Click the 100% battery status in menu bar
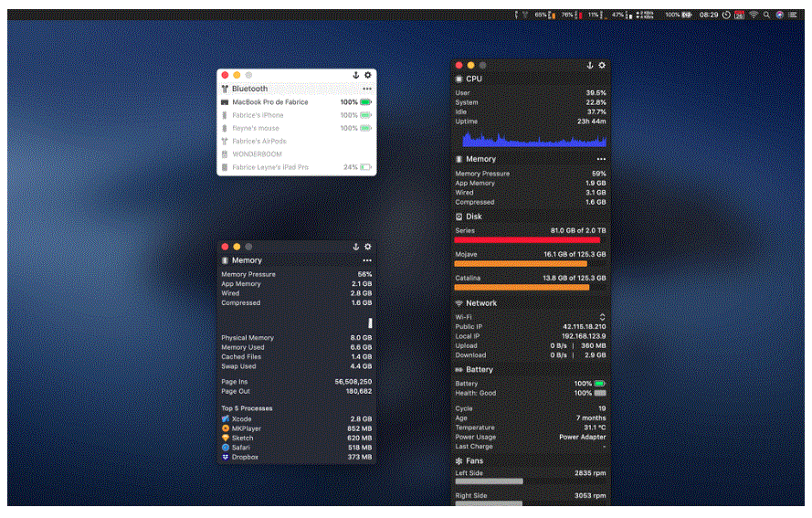Viewport: 812px width, 518px height. [679, 15]
